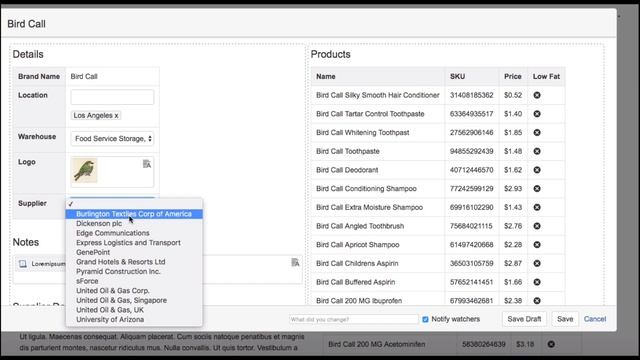640x360 pixels.
Task: Click Low Fat icon for 200 MG Ibuprofen
Action: tap(537, 301)
